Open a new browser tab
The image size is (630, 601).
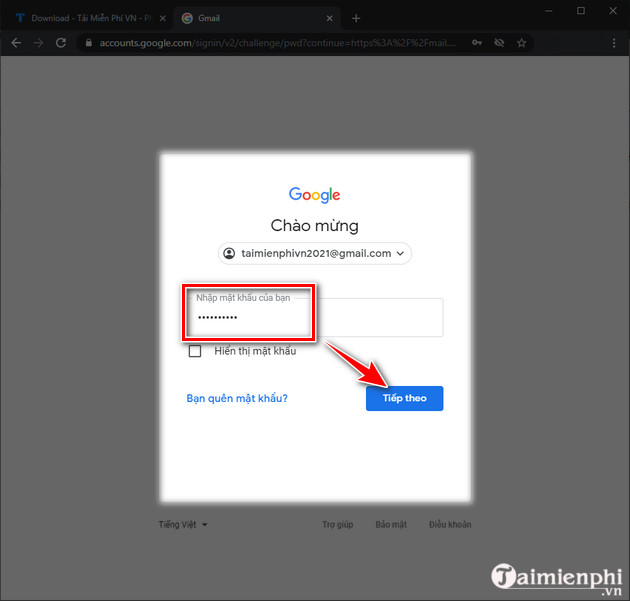[356, 18]
